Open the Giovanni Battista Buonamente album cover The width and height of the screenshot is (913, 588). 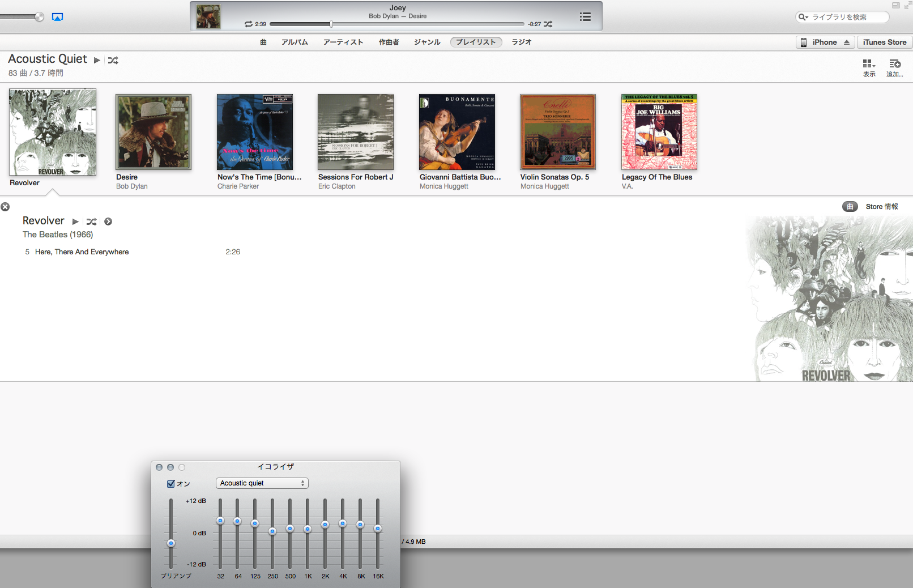pos(457,132)
